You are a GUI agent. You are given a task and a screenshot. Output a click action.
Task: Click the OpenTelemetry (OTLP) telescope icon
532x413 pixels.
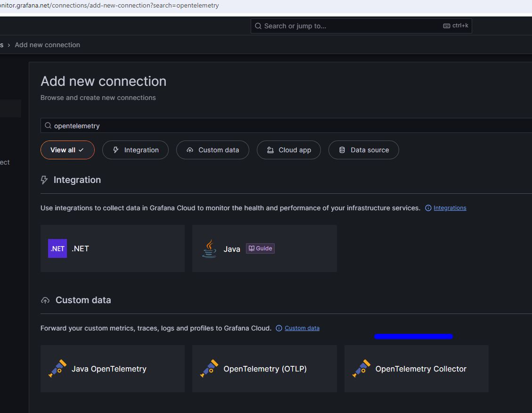pos(209,369)
